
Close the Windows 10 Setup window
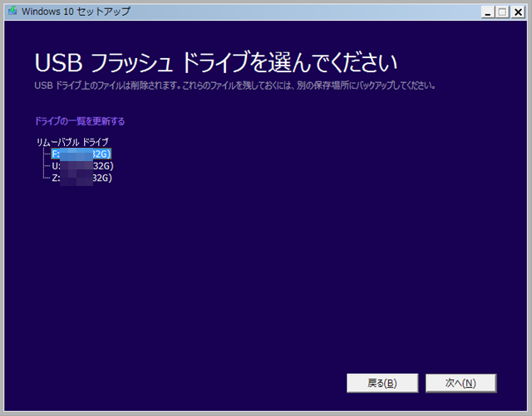pos(519,12)
